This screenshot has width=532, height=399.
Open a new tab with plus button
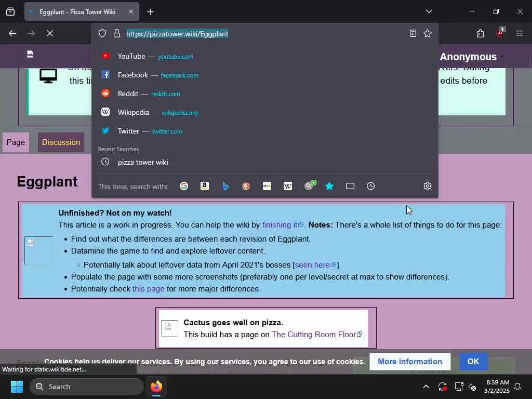(150, 12)
